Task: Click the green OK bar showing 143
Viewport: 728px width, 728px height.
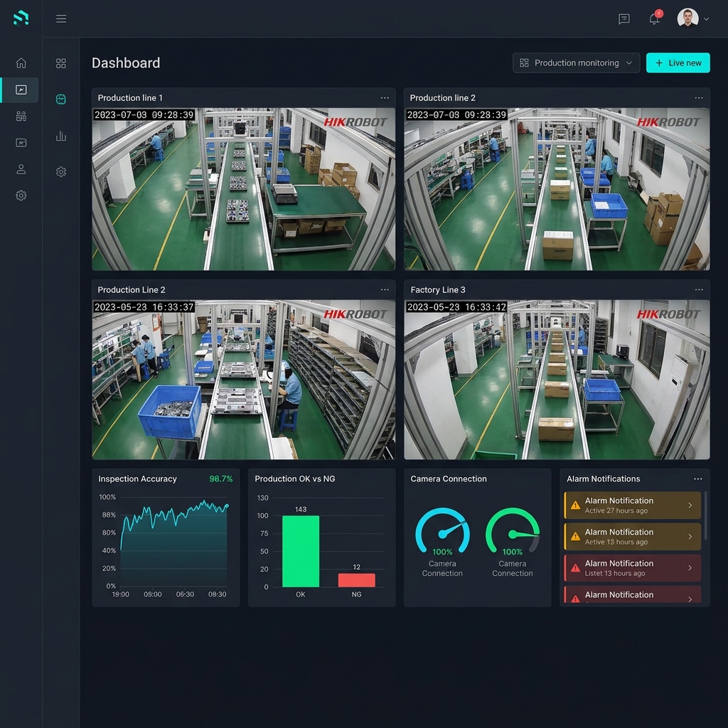Action: (x=301, y=551)
